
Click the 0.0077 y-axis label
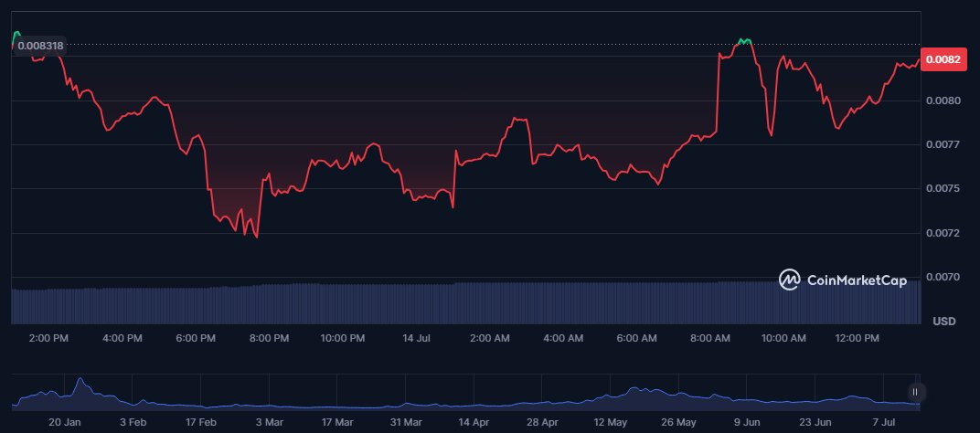point(943,145)
